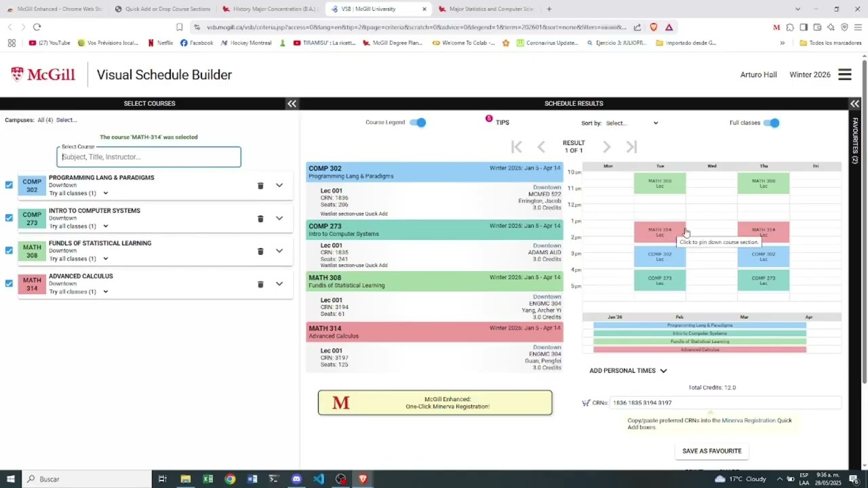This screenshot has width=868, height=488.
Task: Delete COMP 302 course with trash icon
Action: (260, 186)
